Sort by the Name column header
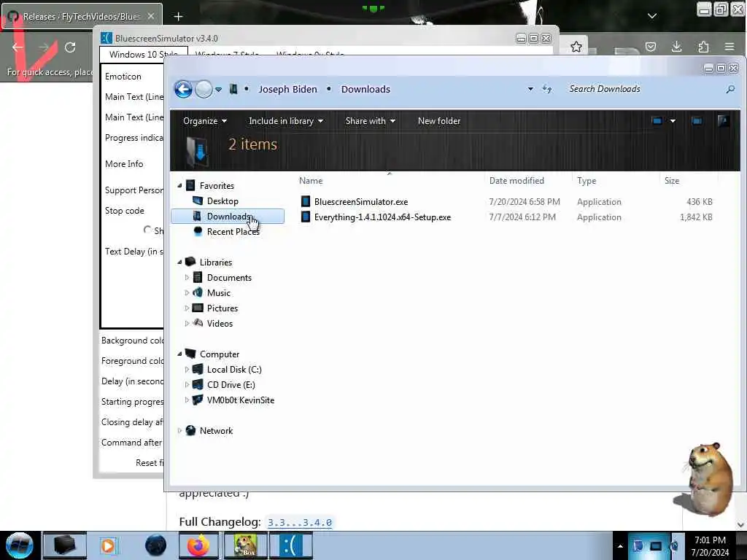The height and width of the screenshot is (560, 747). point(311,181)
